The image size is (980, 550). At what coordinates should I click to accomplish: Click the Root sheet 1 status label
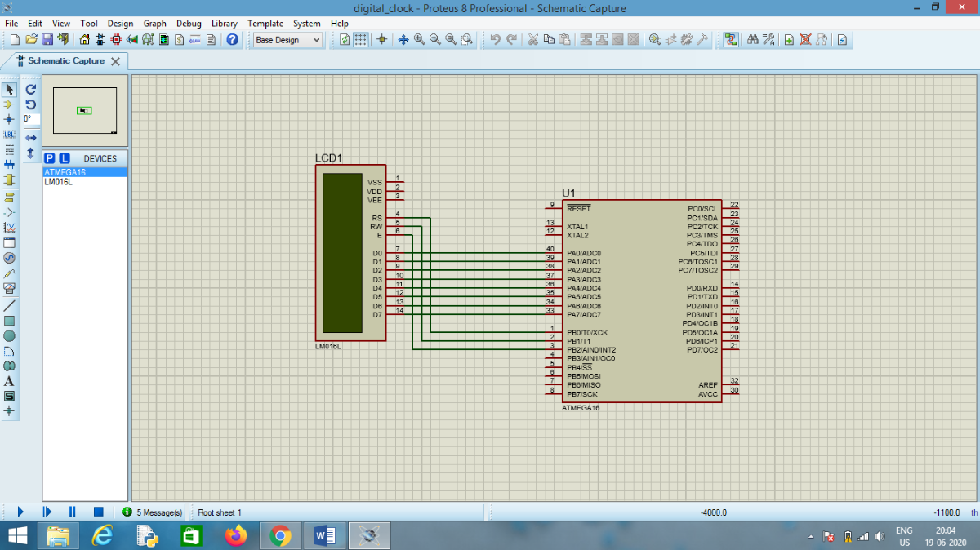pos(220,512)
